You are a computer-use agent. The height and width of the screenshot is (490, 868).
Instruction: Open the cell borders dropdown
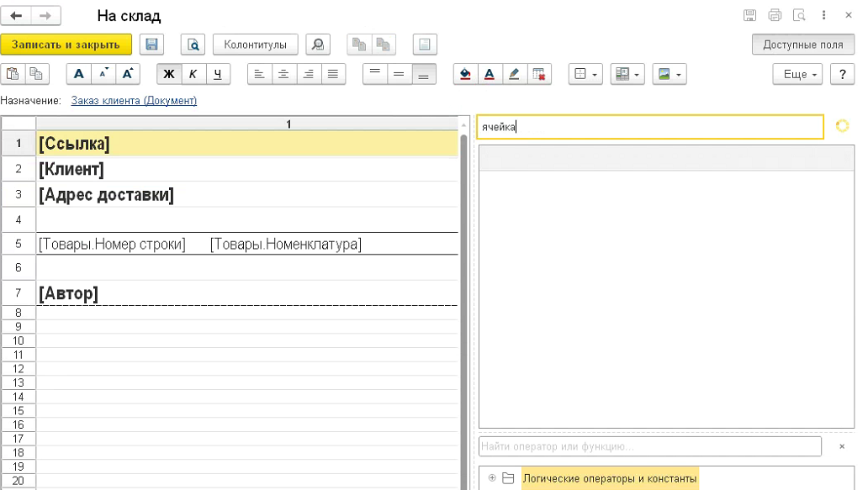coord(585,74)
